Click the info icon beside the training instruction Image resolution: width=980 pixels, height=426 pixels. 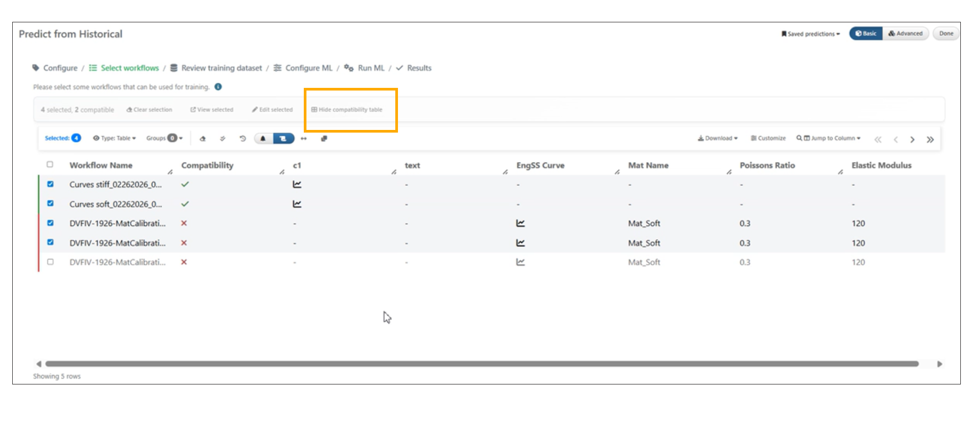pos(218,87)
